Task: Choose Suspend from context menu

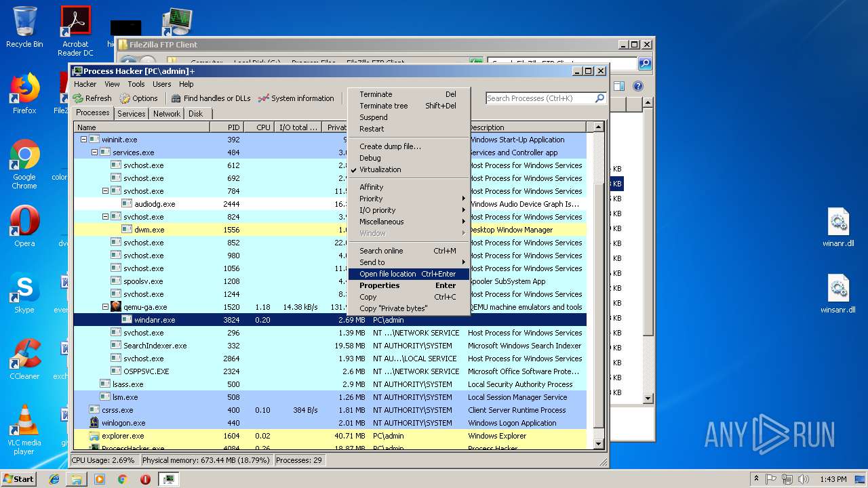Action: pos(408,117)
